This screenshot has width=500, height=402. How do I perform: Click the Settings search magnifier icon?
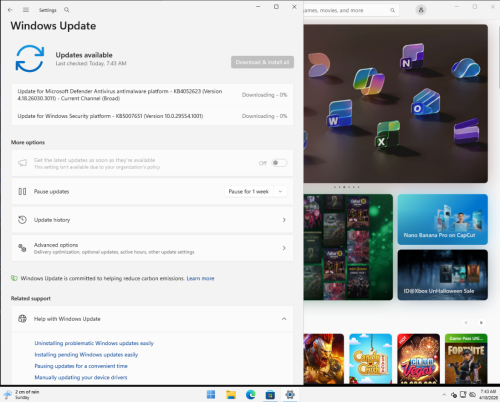67,10
